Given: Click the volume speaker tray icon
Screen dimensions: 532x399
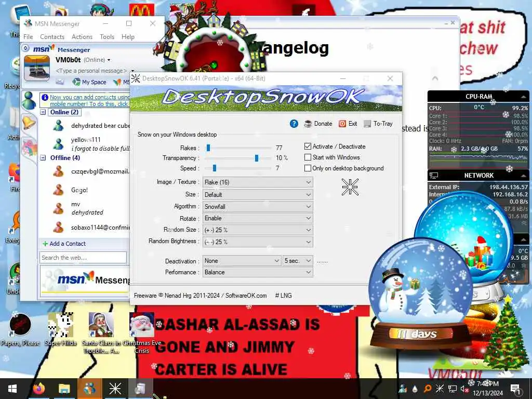Looking at the screenshot, I should (x=464, y=389).
